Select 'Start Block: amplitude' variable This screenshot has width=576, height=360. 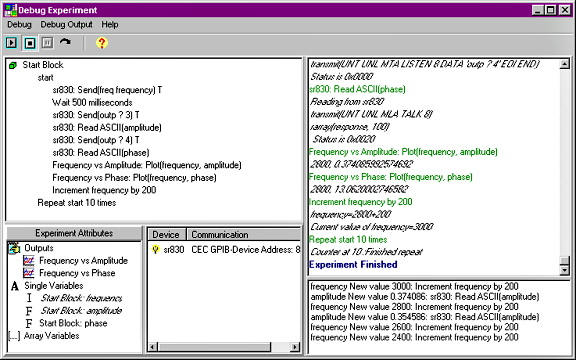pos(81,310)
